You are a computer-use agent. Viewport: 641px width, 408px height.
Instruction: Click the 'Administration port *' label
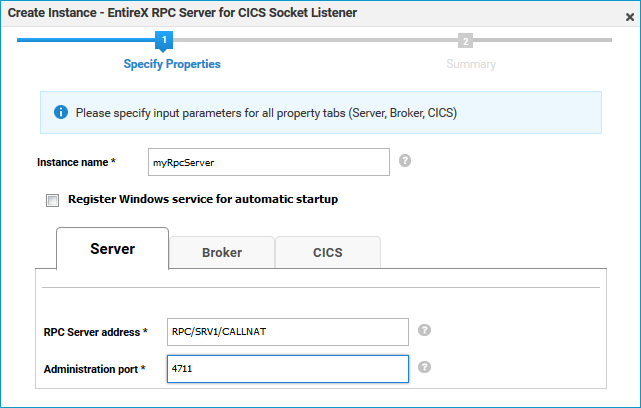tap(95, 369)
